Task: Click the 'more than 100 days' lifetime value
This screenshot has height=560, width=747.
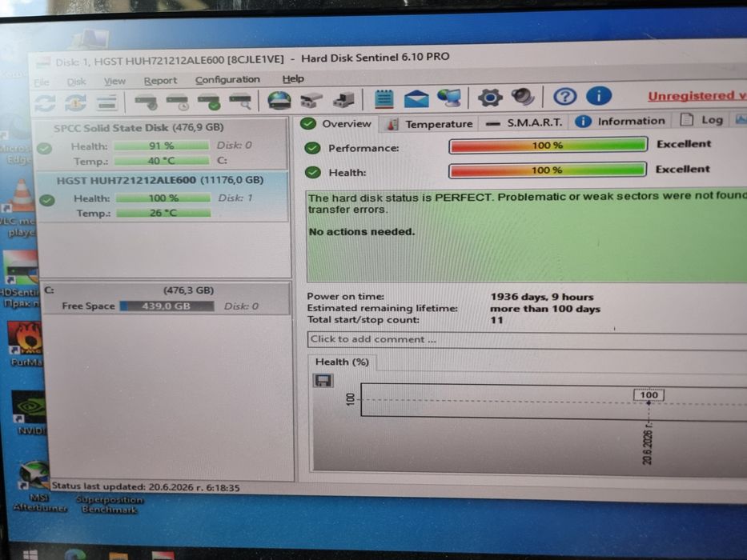Action: point(545,309)
